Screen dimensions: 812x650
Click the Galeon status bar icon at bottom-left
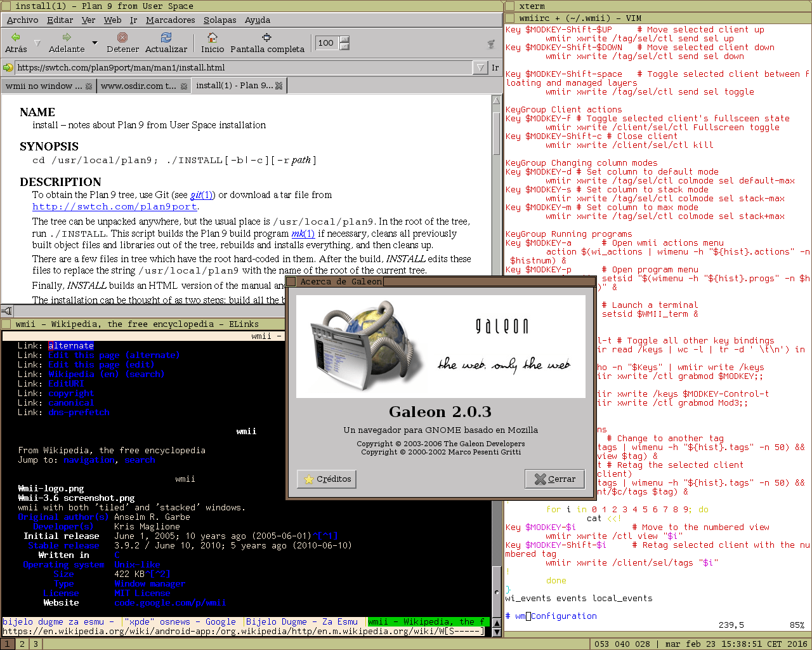tap(7, 311)
